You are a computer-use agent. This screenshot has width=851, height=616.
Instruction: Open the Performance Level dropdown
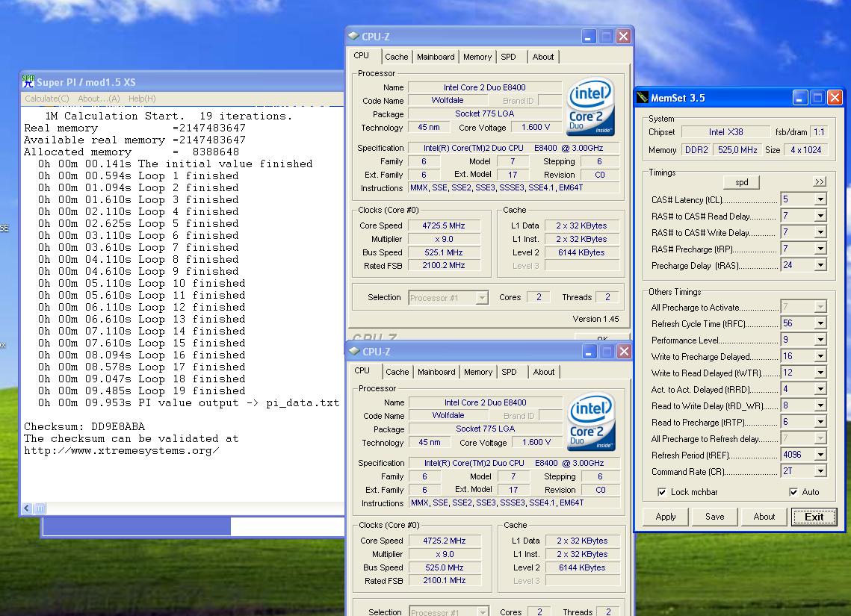click(820, 340)
